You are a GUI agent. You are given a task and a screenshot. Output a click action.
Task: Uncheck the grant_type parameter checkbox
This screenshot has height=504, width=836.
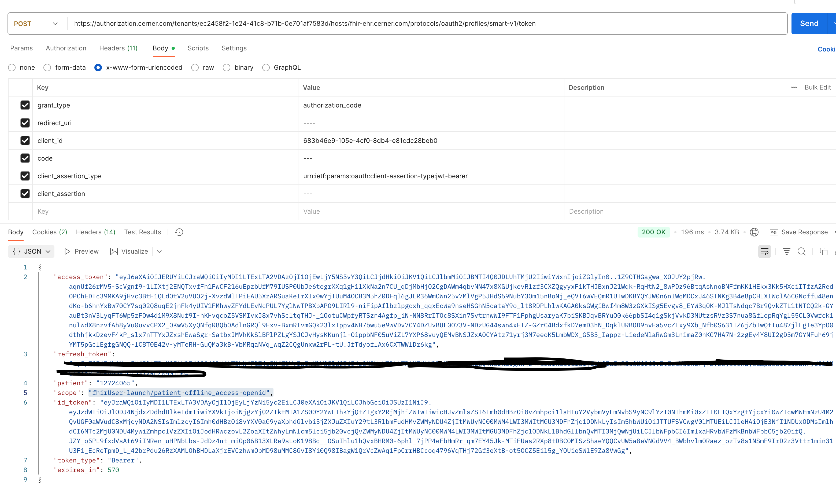click(x=25, y=105)
